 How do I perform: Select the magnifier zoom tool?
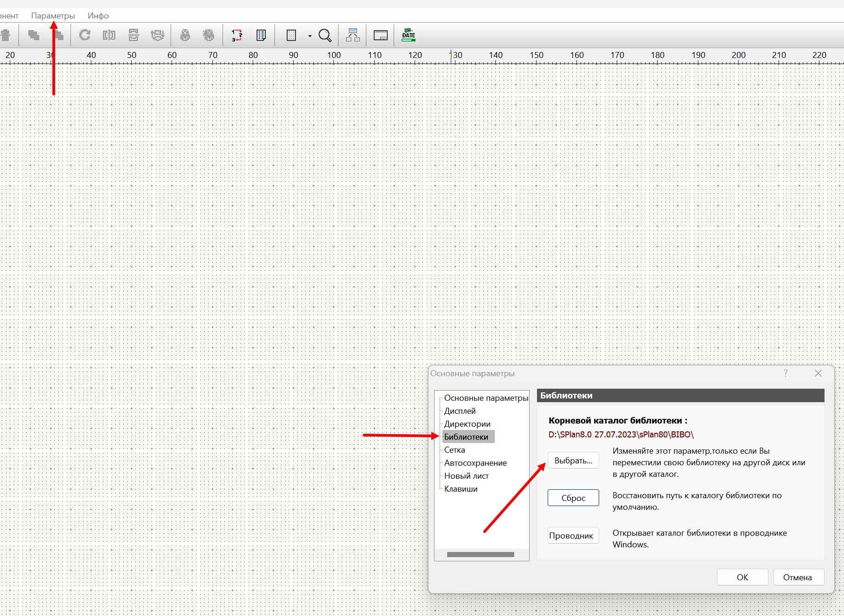point(325,35)
